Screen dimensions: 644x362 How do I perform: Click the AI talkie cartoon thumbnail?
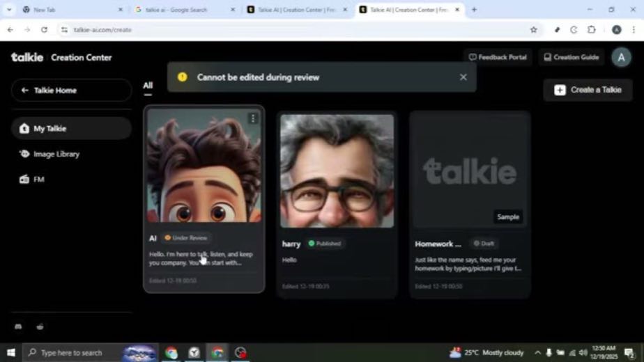click(204, 166)
